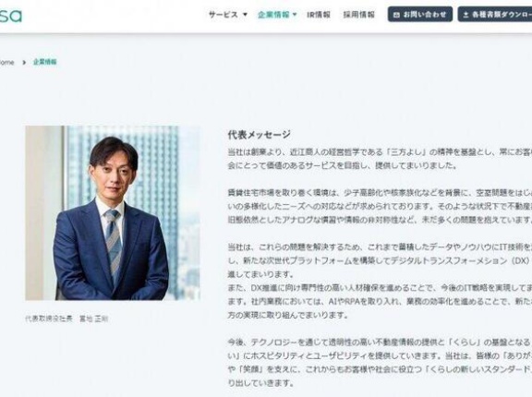The image size is (532, 397).
Task: Return to Home via breadcrumb
Action: pos(6,63)
